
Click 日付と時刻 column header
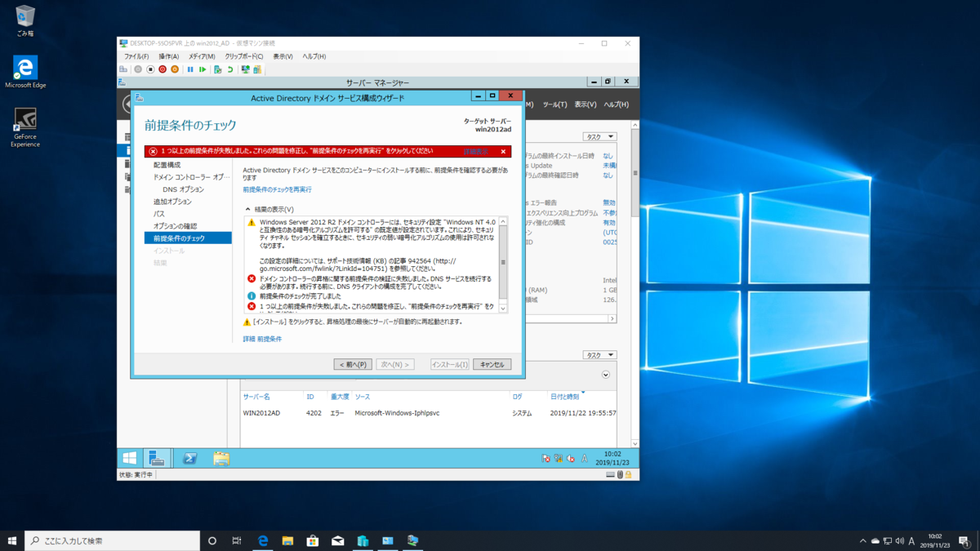(564, 397)
